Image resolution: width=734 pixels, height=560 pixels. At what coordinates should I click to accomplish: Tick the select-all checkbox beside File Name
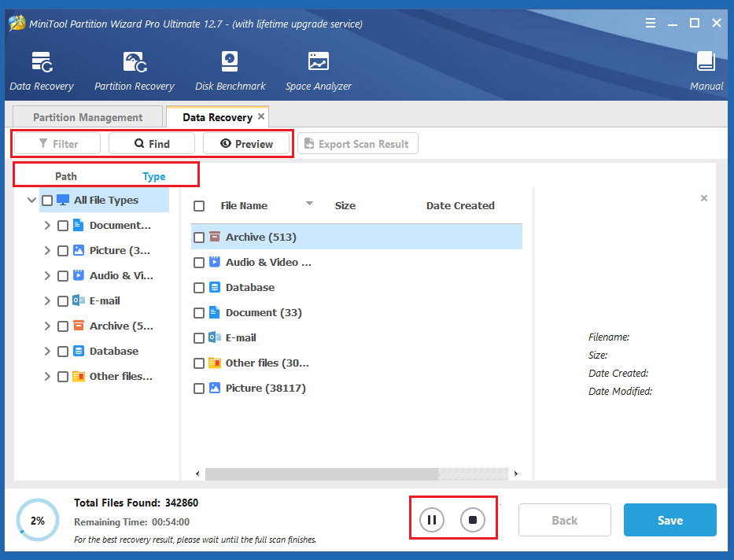click(199, 206)
